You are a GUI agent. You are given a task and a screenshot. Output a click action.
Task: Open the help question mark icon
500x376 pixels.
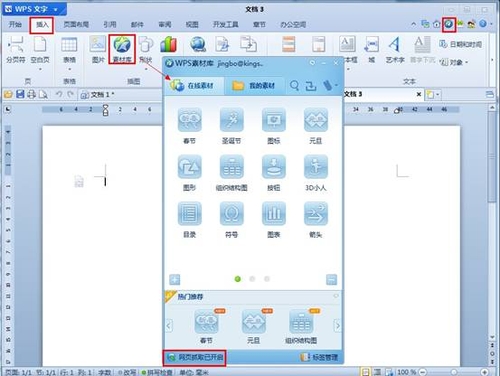[482, 24]
